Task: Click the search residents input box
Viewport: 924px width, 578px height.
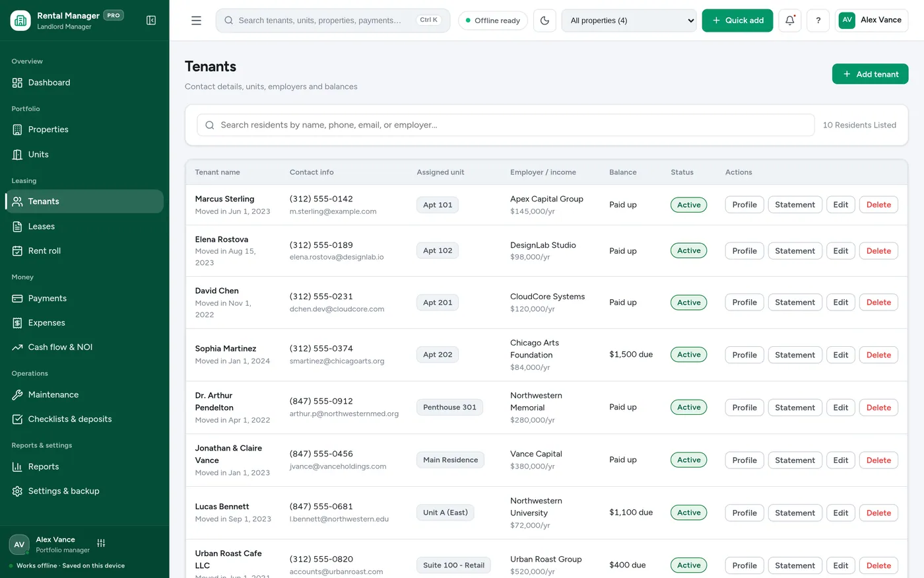Action: 506,125
